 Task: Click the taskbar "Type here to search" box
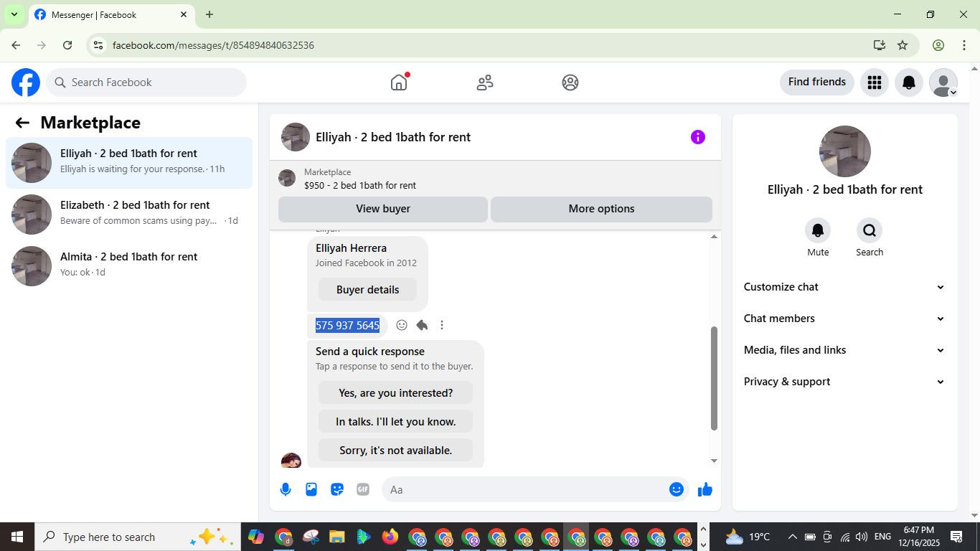tap(138, 537)
